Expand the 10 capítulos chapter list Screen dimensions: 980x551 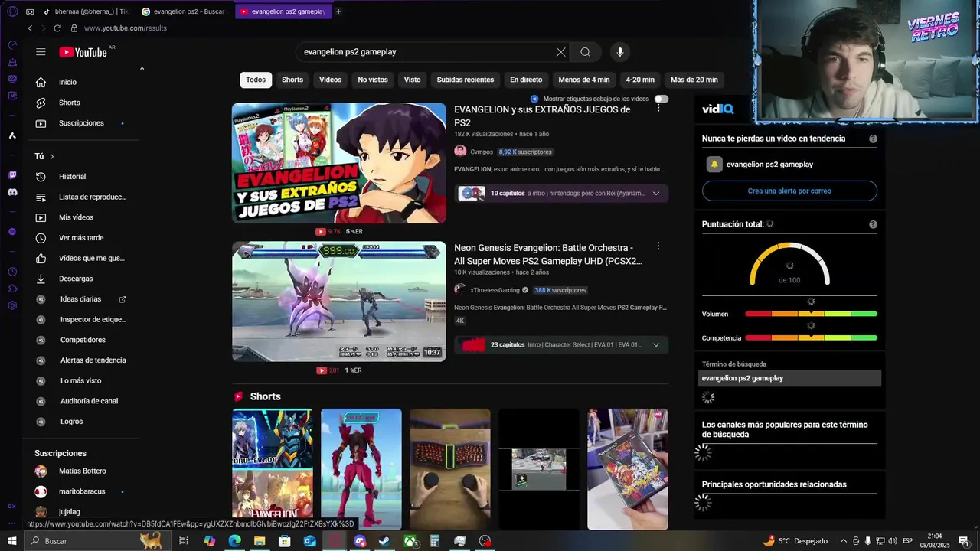[x=655, y=194]
